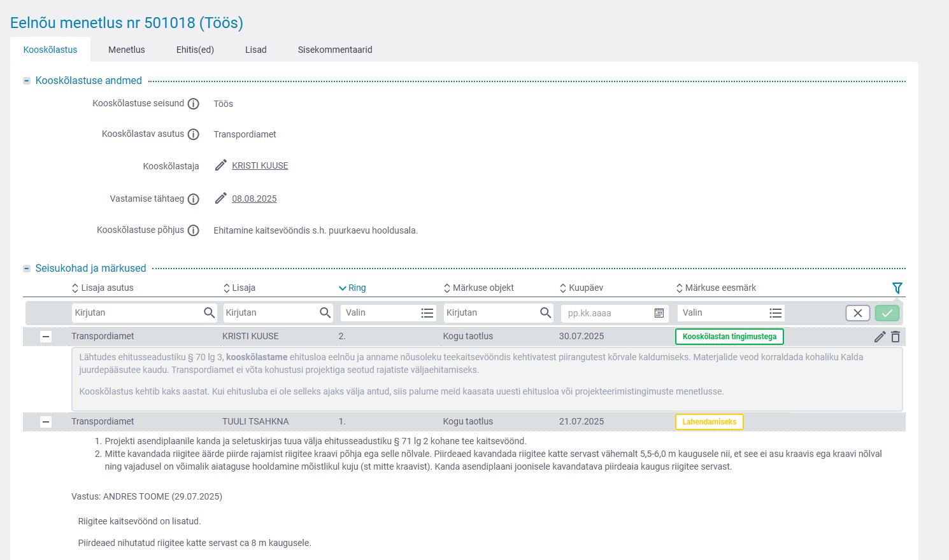The image size is (949, 560).
Task: Select date cell 30.07.2025
Action: click(582, 336)
